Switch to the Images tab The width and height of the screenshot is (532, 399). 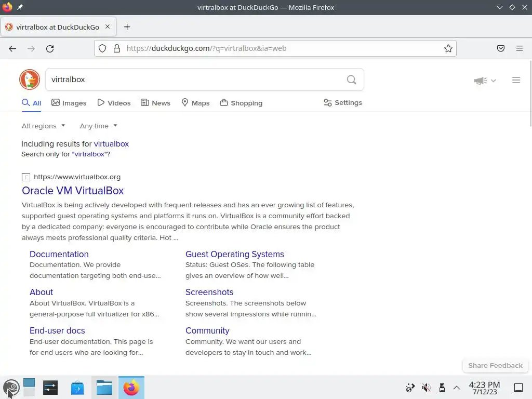[x=69, y=103]
